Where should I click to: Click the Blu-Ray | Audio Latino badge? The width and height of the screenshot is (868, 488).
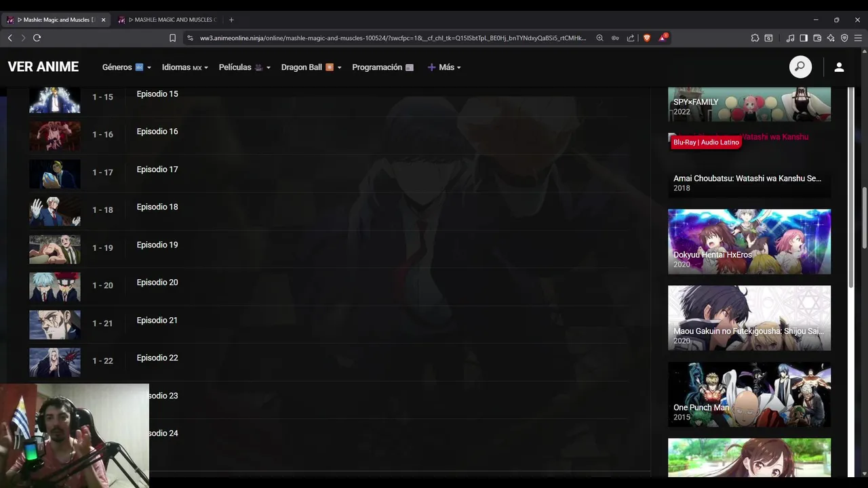click(x=706, y=142)
